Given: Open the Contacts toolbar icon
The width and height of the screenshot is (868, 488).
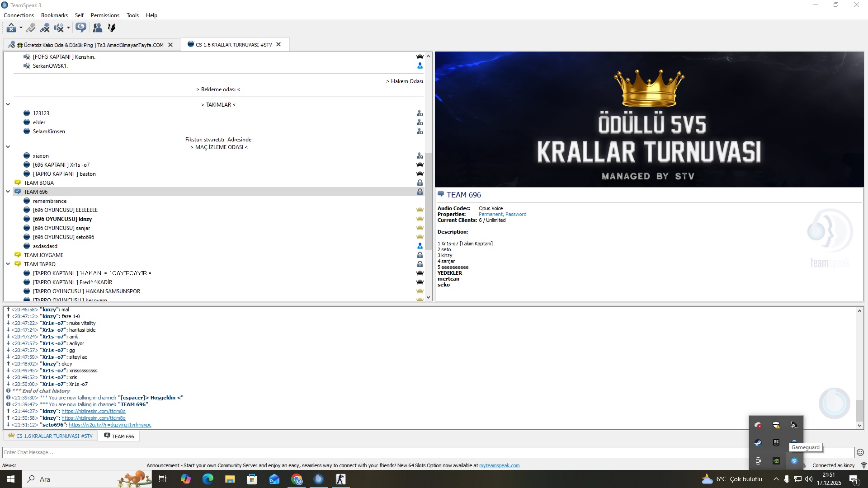Looking at the screenshot, I should pyautogui.click(x=97, y=28).
